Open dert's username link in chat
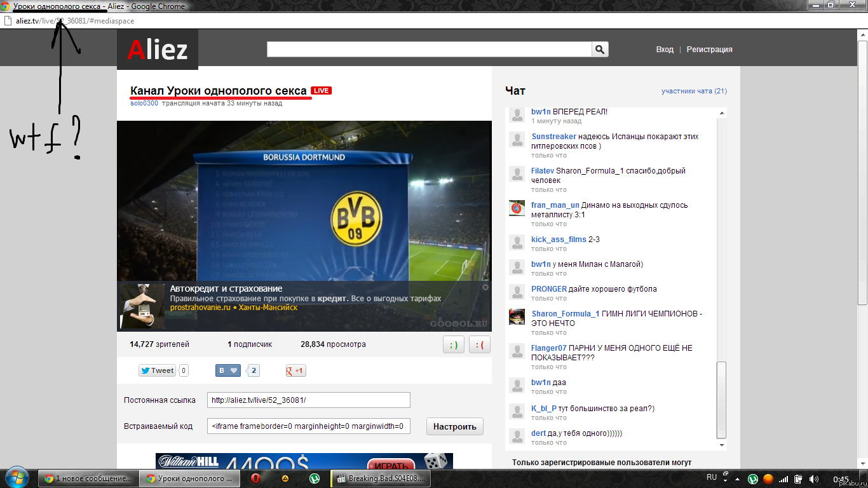Image resolution: width=868 pixels, height=488 pixels. click(538, 433)
